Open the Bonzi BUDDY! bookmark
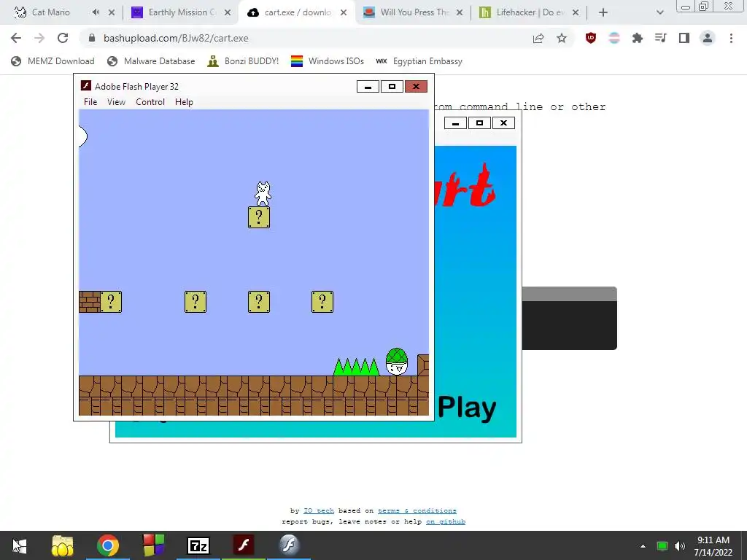This screenshot has width=747, height=560. tap(243, 61)
